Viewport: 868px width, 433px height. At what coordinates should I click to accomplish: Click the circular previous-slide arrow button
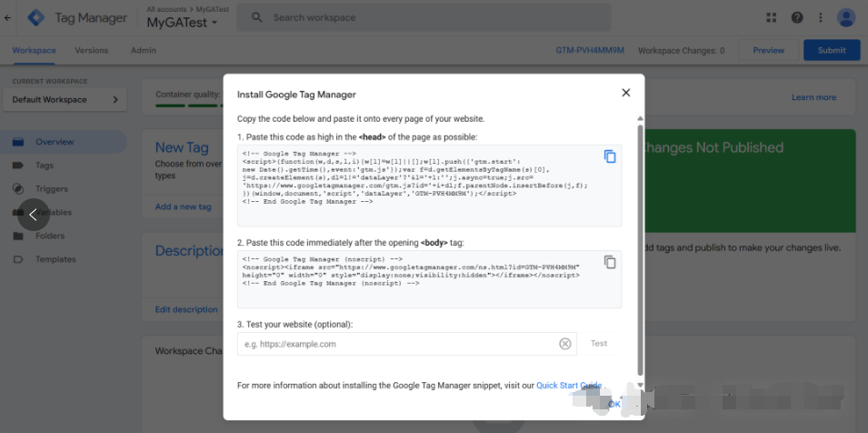[x=34, y=215]
